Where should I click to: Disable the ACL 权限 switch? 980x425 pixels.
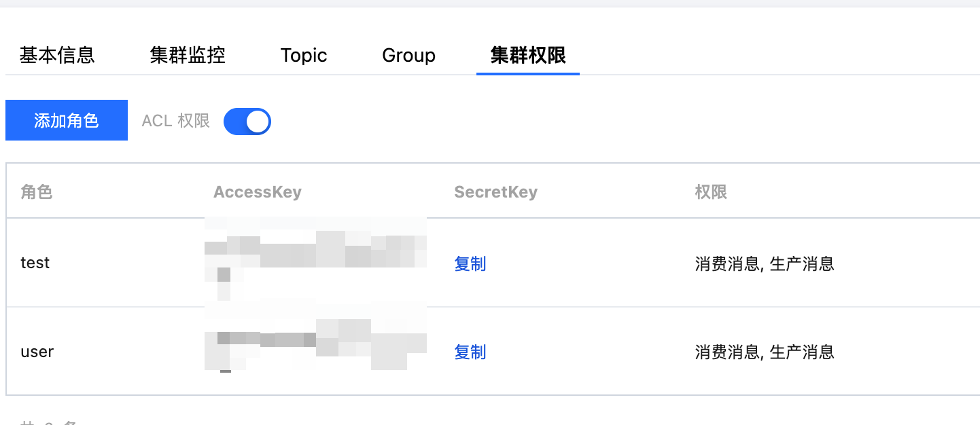(x=247, y=122)
